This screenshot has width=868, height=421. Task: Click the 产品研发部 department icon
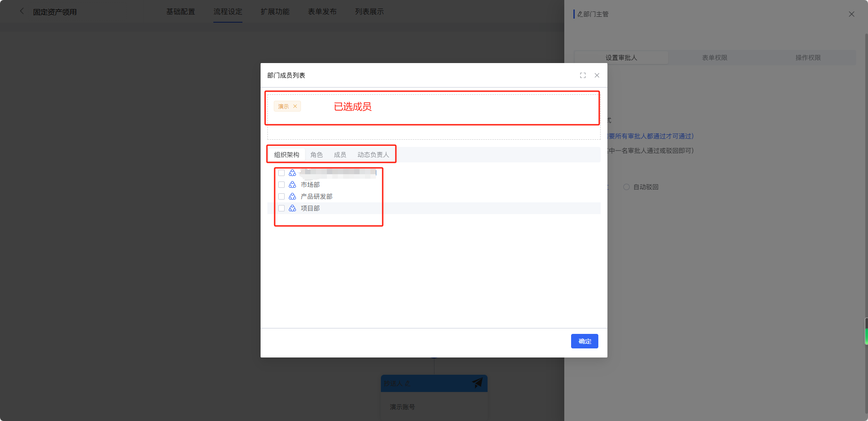coord(292,196)
